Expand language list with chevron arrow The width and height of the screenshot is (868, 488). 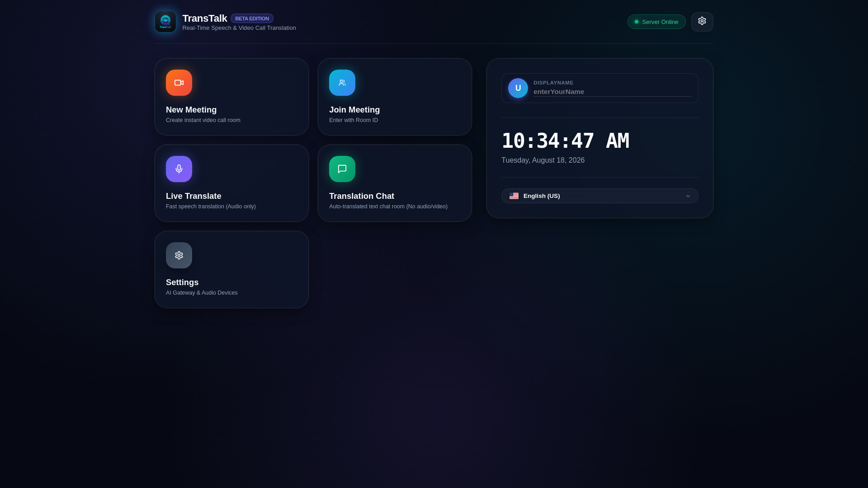click(x=688, y=196)
